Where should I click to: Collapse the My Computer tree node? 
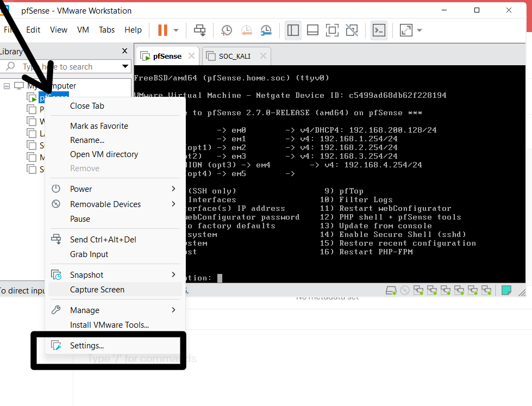point(7,86)
